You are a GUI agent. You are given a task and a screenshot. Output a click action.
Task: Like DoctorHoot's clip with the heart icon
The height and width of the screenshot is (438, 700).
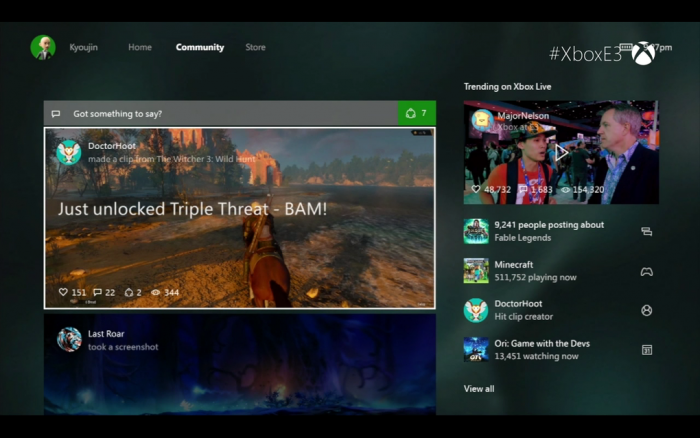coord(63,293)
